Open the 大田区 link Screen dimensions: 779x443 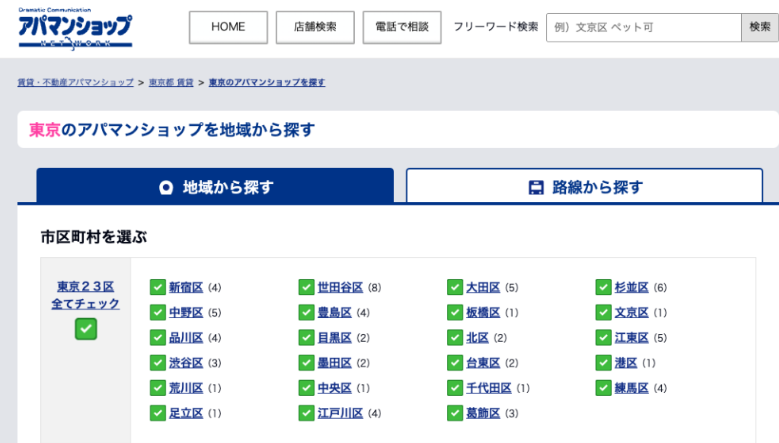tap(483, 288)
